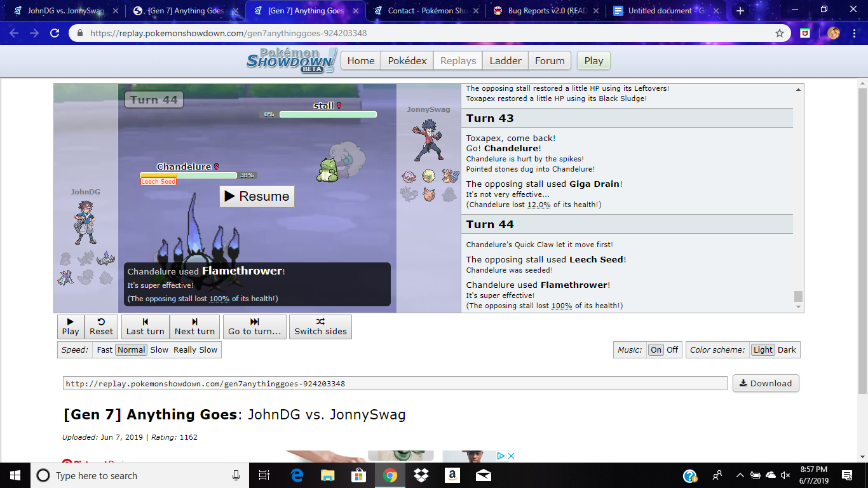
Task: Open the Pokédex navigation tab
Action: (x=407, y=60)
